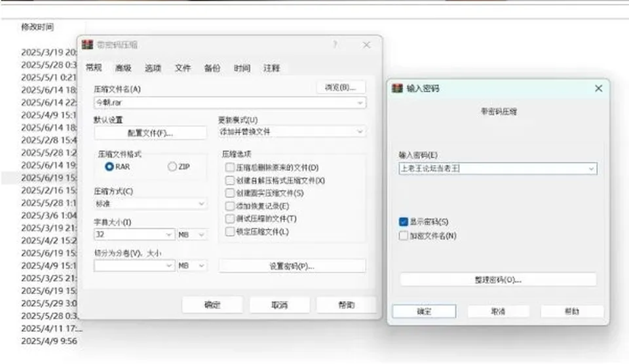Click the 浏览(B)... button
The height and width of the screenshot is (364, 629).
pyautogui.click(x=341, y=87)
